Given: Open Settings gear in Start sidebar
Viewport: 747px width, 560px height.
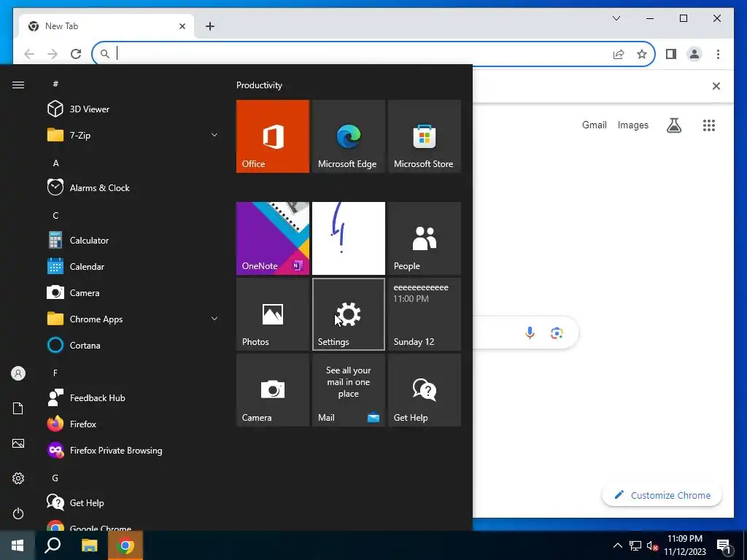Looking at the screenshot, I should pyautogui.click(x=18, y=478).
